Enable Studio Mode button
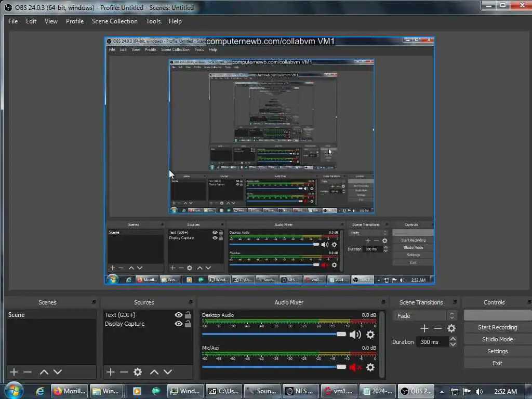Viewport: 532px width, 399px height. pos(497,339)
